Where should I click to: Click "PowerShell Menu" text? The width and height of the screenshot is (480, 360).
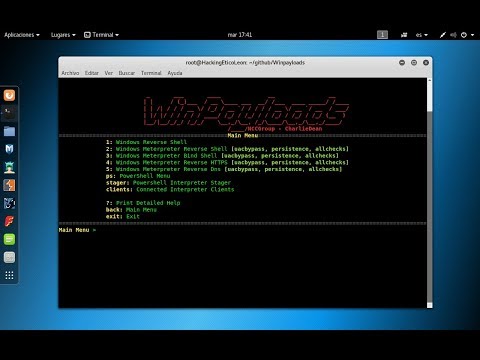click(145, 176)
